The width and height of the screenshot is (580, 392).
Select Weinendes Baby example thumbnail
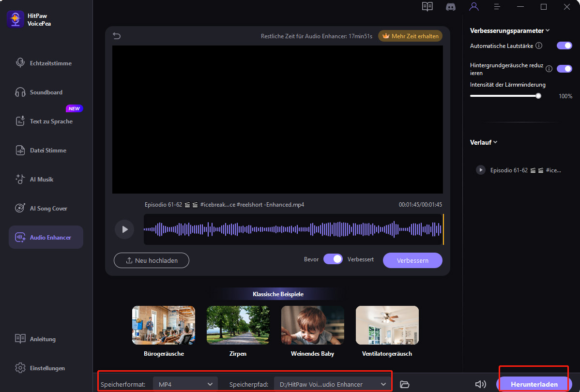click(313, 325)
